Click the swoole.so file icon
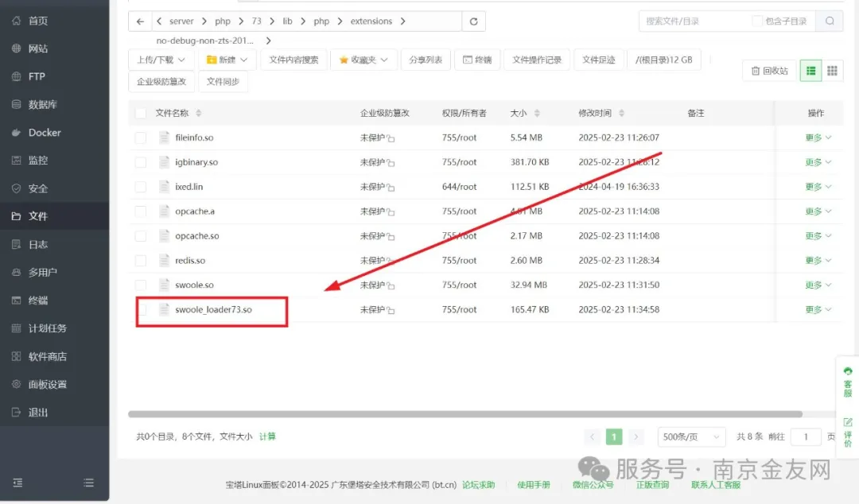Image resolution: width=859 pixels, height=504 pixels. click(164, 285)
